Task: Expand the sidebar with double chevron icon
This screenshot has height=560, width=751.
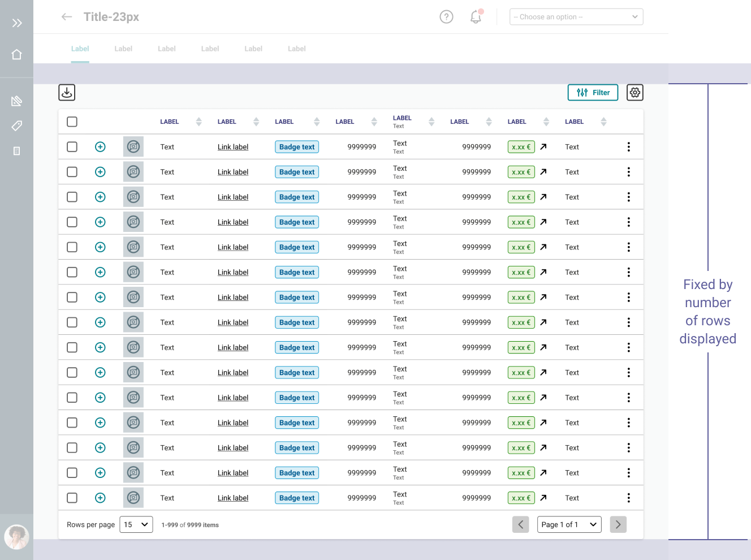Action: click(17, 23)
